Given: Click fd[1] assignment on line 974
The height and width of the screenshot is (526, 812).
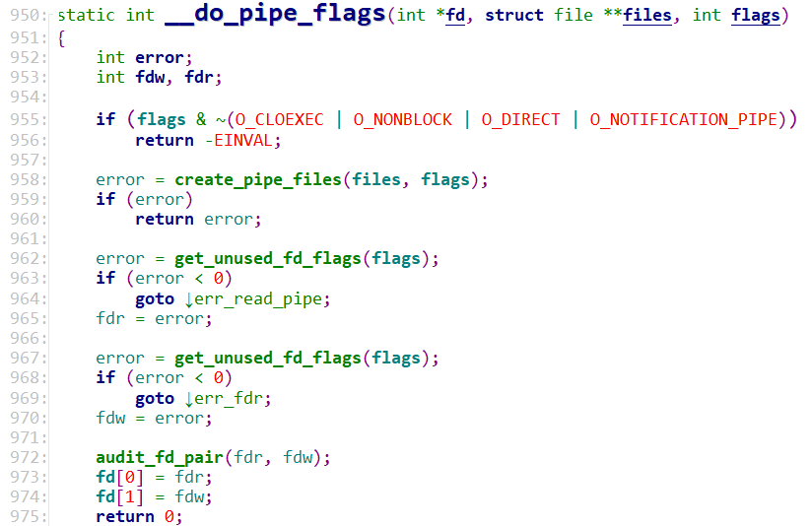Looking at the screenshot, I should (x=154, y=496).
